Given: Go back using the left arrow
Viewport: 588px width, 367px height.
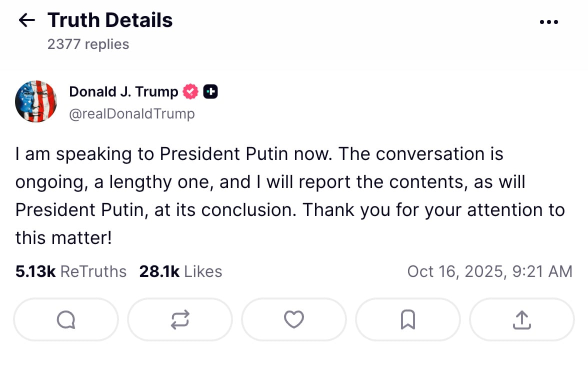Looking at the screenshot, I should (26, 20).
